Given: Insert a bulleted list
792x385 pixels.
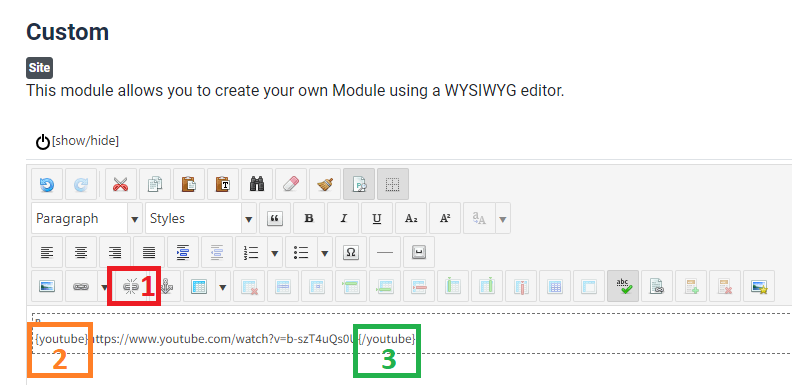Looking at the screenshot, I should tap(301, 252).
